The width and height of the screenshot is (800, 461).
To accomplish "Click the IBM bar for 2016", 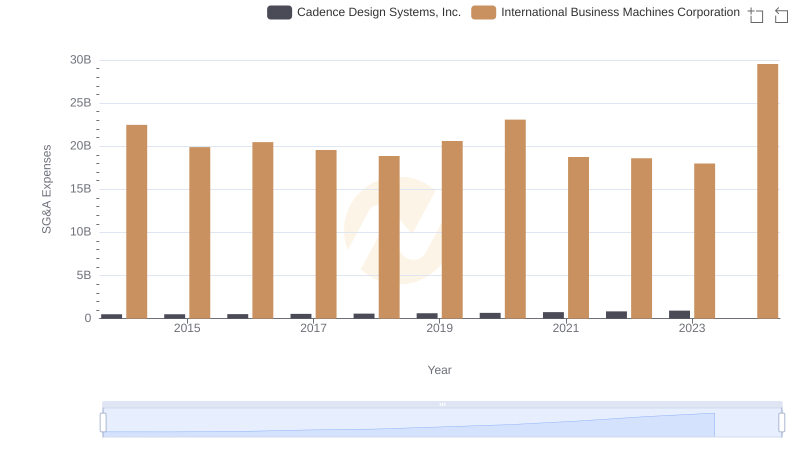I will pyautogui.click(x=263, y=230).
